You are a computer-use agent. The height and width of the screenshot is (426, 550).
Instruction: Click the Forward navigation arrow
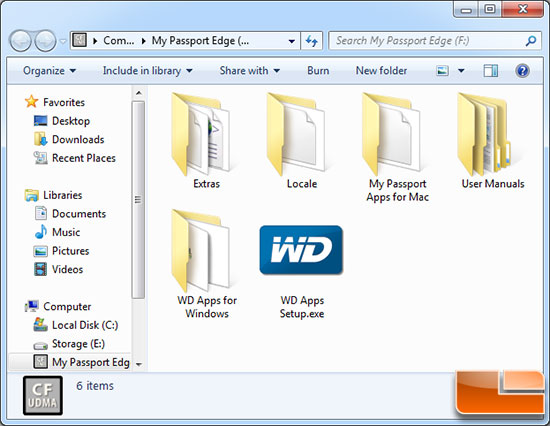click(x=46, y=41)
